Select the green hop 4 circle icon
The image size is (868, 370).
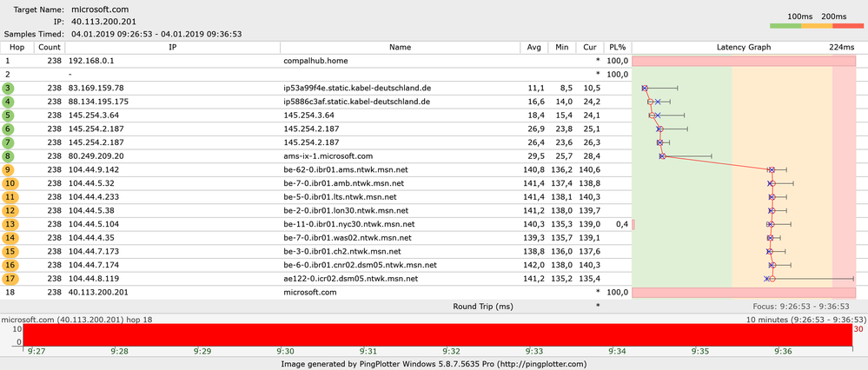[9, 102]
